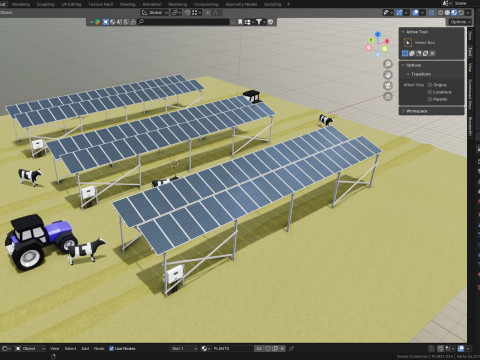Open transform pivot point dropdown
Viewport: 480px width, 360px height.
point(176,13)
